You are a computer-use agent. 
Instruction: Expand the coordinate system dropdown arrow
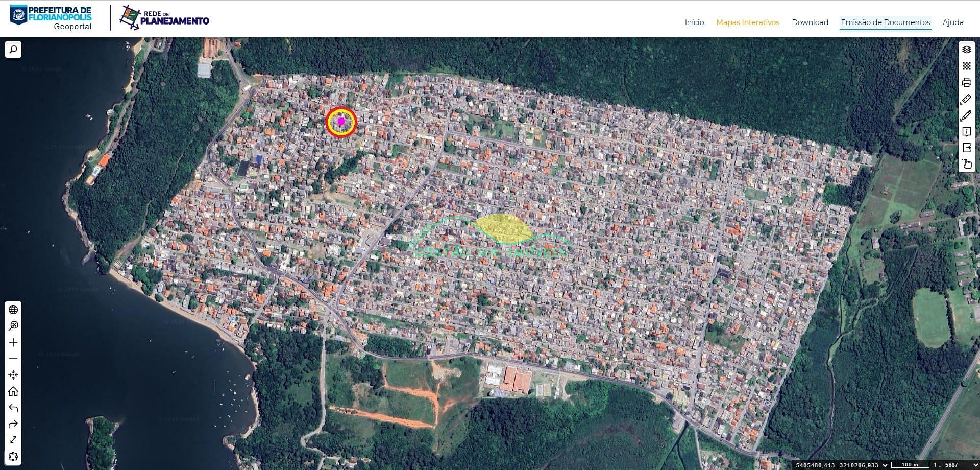pyautogui.click(x=885, y=465)
